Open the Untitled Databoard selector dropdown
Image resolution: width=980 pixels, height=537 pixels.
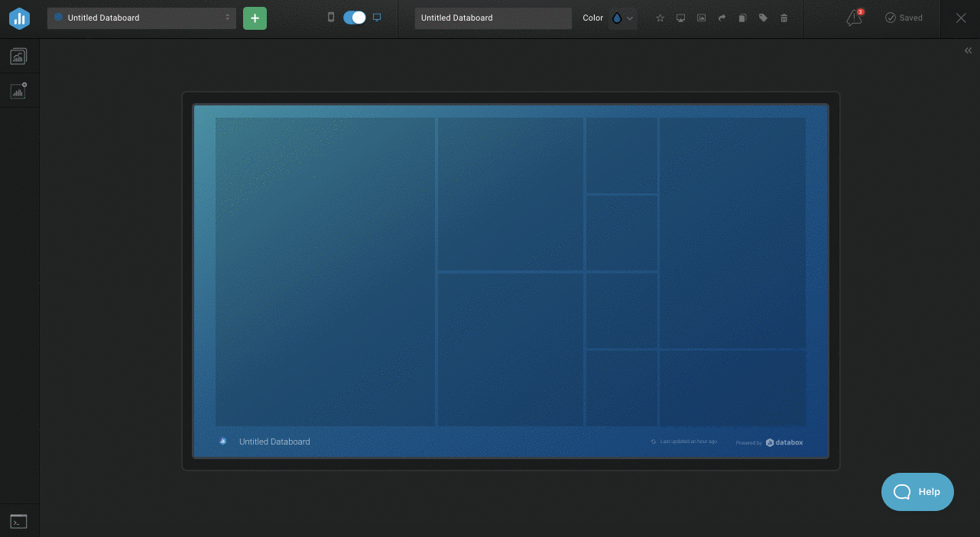(141, 18)
